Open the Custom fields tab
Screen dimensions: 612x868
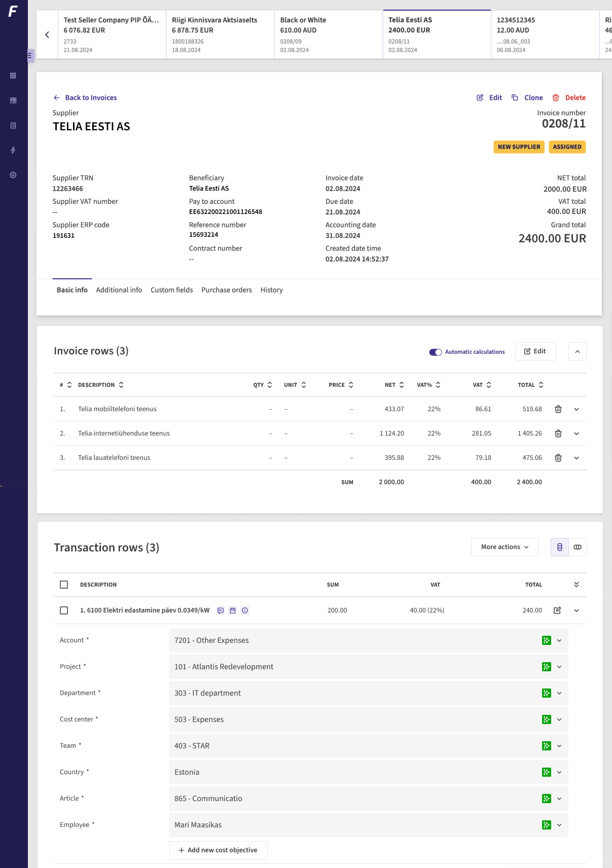pyautogui.click(x=172, y=290)
